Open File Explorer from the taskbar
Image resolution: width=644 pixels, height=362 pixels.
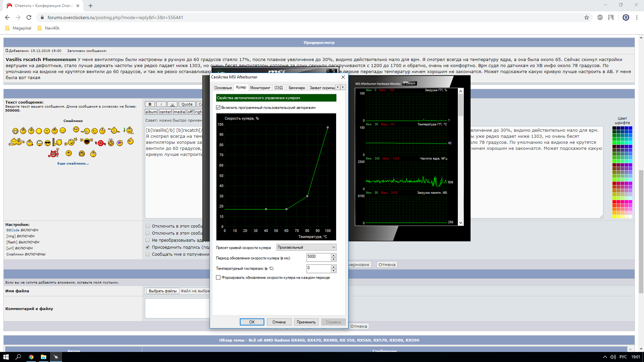tap(44, 357)
